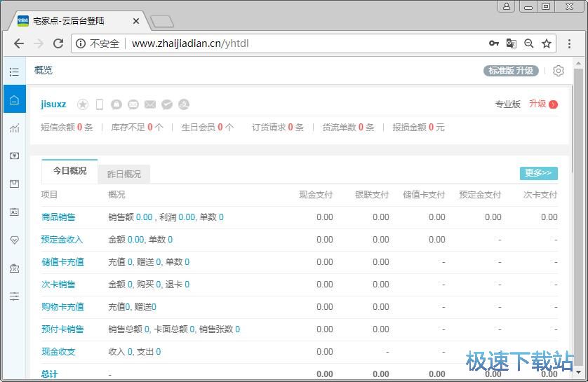Click the 标准版 升级 button
The width and height of the screenshot is (588, 382).
[x=512, y=71]
